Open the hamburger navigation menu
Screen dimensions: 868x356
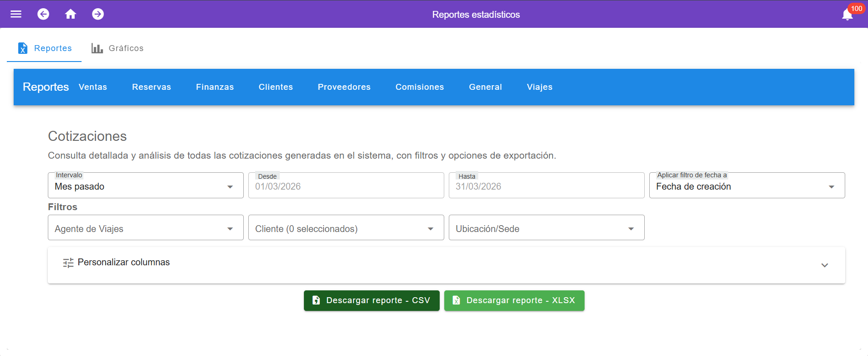click(x=16, y=14)
